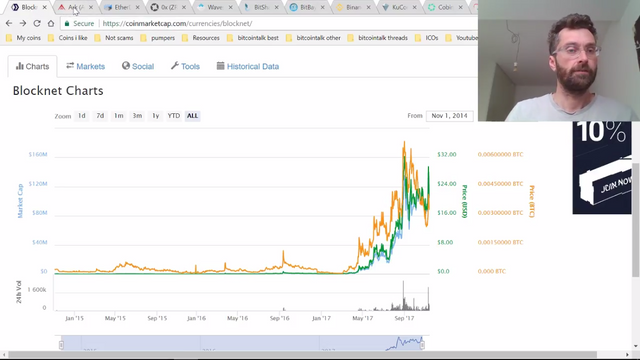Open the My coins bookmark folder
Viewport: 640px width, 360px height.
pyautogui.click(x=23, y=38)
